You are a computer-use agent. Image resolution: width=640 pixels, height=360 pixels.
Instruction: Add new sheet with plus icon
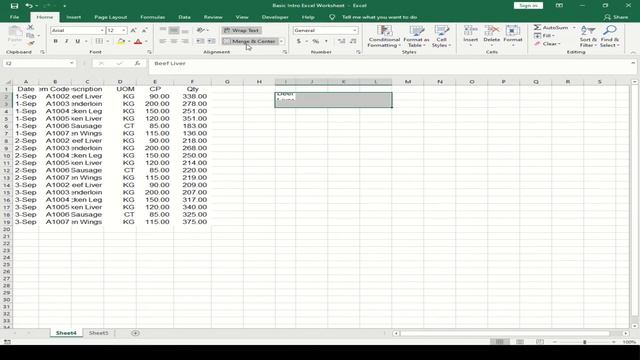click(135, 333)
